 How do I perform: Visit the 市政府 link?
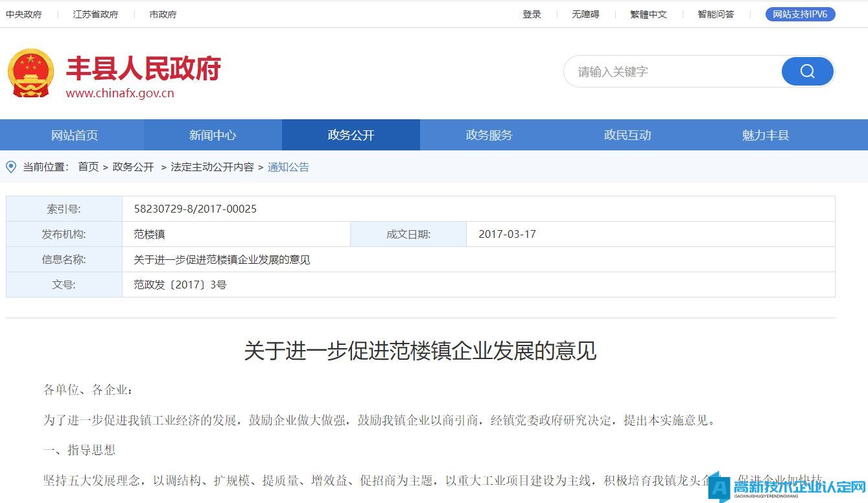163,14
